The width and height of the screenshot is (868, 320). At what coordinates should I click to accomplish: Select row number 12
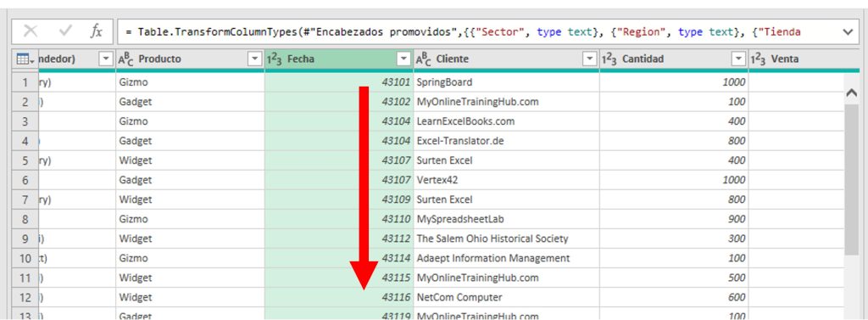point(25,297)
